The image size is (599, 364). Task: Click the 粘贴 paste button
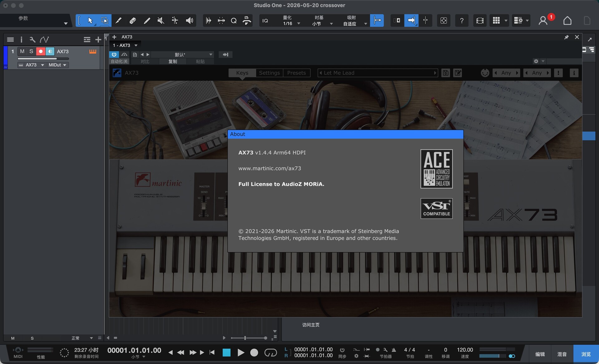click(200, 61)
